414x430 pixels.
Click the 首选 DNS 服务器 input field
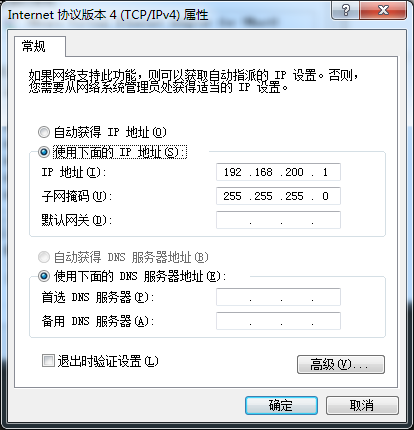[278, 297]
